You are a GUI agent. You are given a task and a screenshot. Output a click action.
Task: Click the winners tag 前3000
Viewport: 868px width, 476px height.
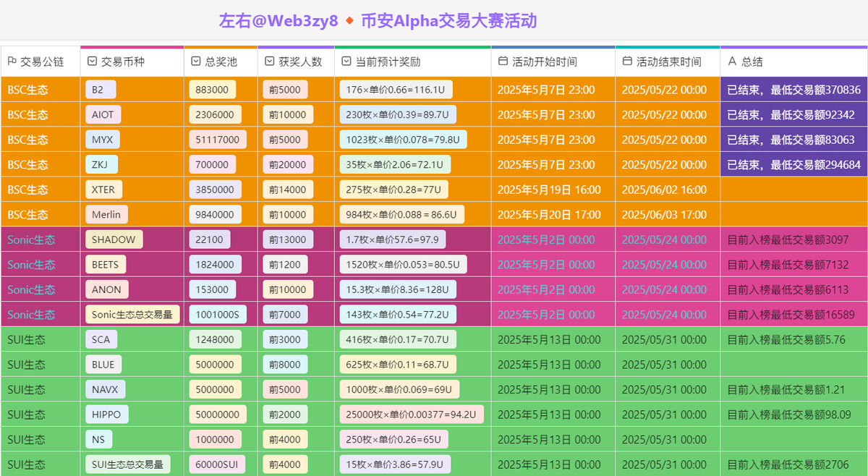click(285, 339)
